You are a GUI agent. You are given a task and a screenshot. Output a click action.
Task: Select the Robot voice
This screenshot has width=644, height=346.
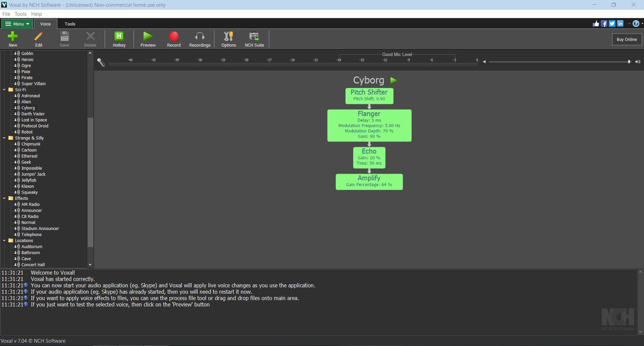point(27,132)
